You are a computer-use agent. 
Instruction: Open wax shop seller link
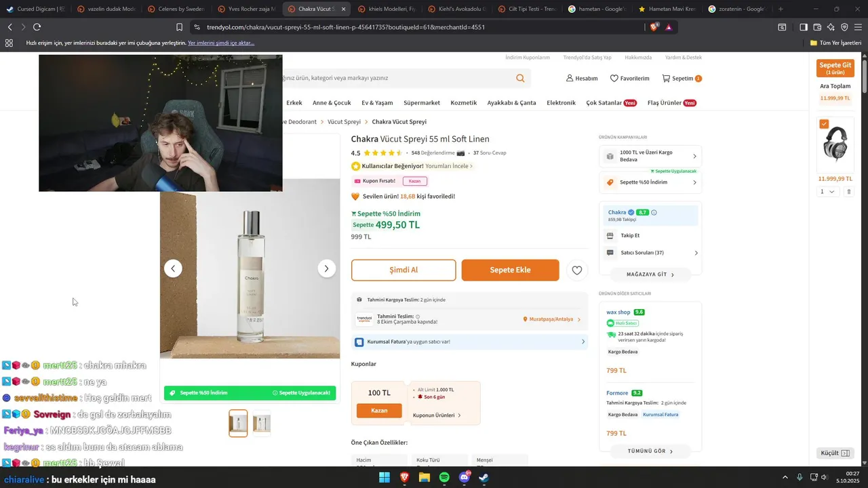tap(618, 312)
